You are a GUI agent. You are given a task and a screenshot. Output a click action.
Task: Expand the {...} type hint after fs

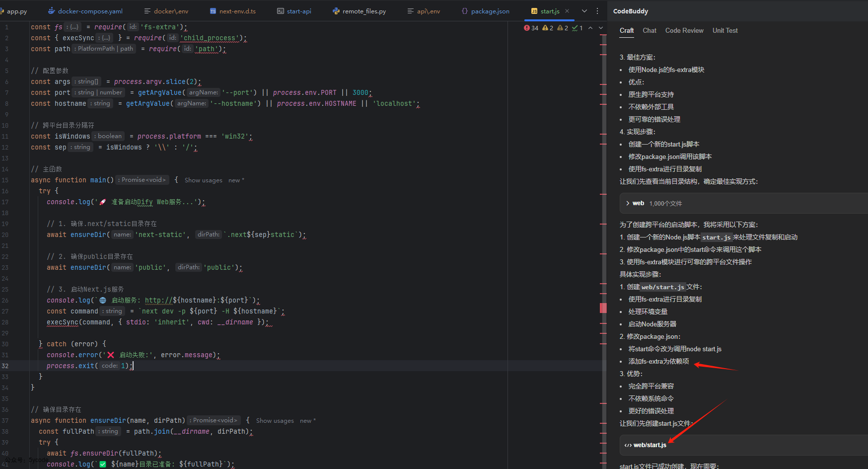72,27
